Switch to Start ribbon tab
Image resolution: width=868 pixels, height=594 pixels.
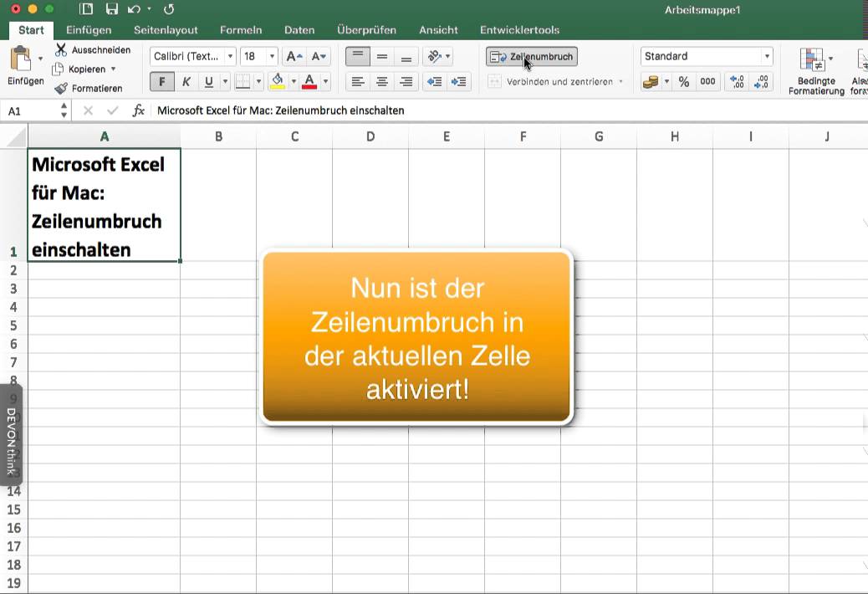coord(31,30)
